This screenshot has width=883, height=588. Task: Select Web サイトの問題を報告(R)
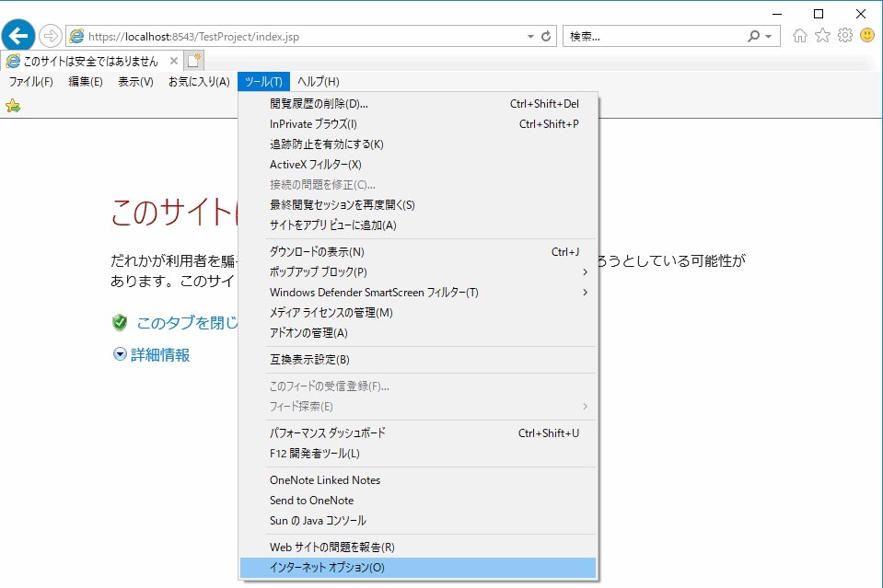[418, 548]
